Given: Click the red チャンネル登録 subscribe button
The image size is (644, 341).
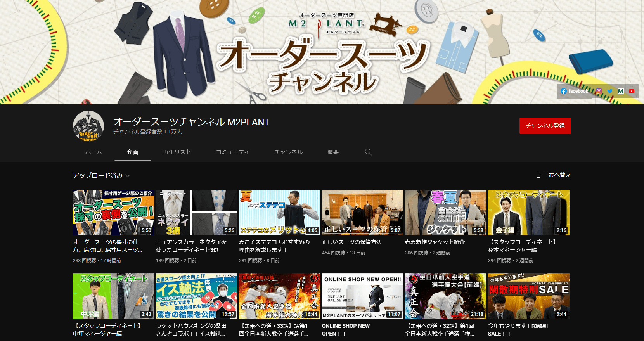Looking at the screenshot, I should coord(545,126).
